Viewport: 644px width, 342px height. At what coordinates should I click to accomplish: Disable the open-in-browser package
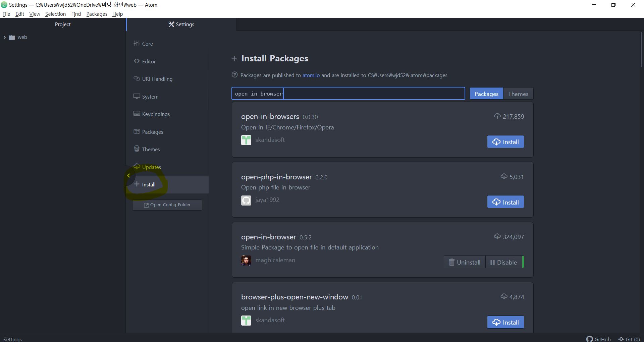(503, 262)
